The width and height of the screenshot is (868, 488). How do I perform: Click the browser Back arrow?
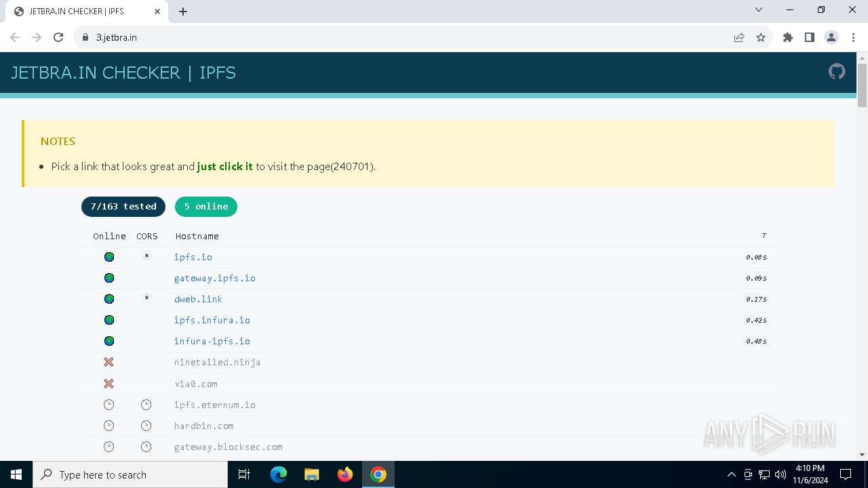point(15,37)
